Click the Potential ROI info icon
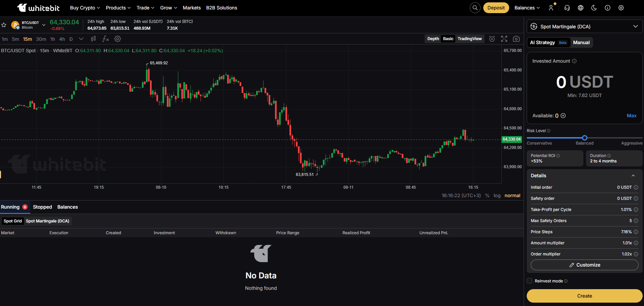The width and height of the screenshot is (644, 306). click(558, 156)
